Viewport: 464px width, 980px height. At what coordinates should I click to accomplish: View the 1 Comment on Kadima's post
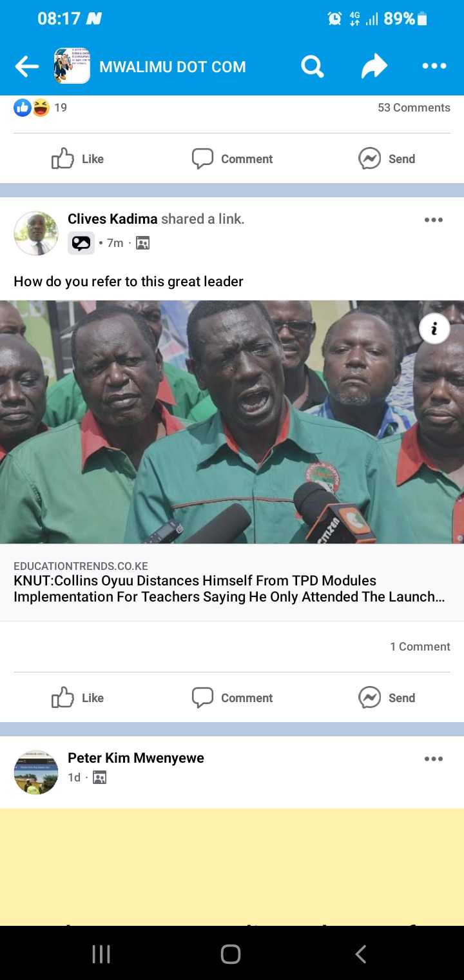point(420,647)
